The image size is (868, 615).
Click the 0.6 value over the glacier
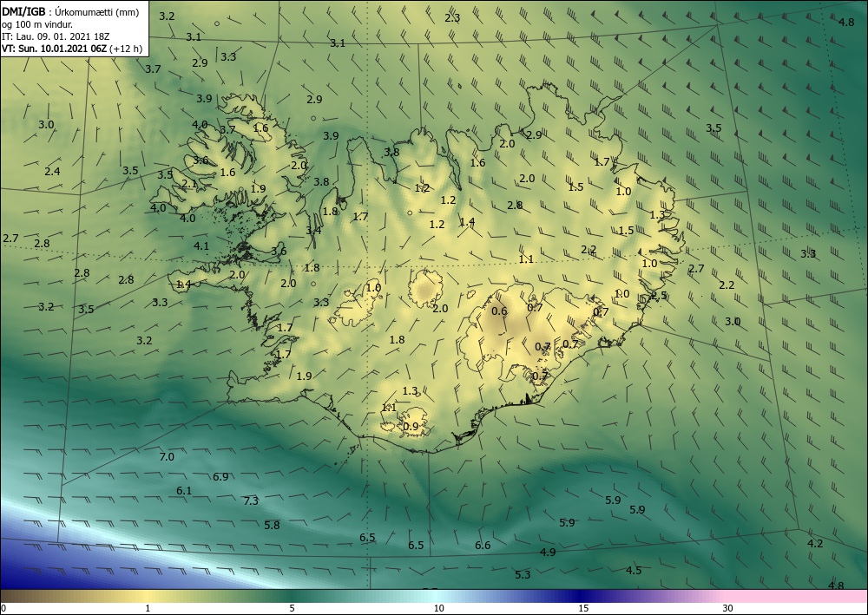(x=499, y=311)
